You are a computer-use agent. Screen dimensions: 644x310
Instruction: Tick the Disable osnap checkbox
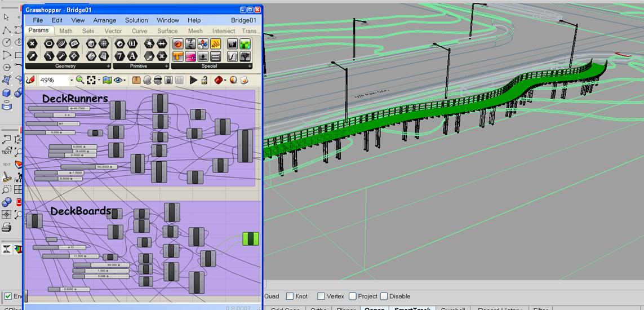384,296
